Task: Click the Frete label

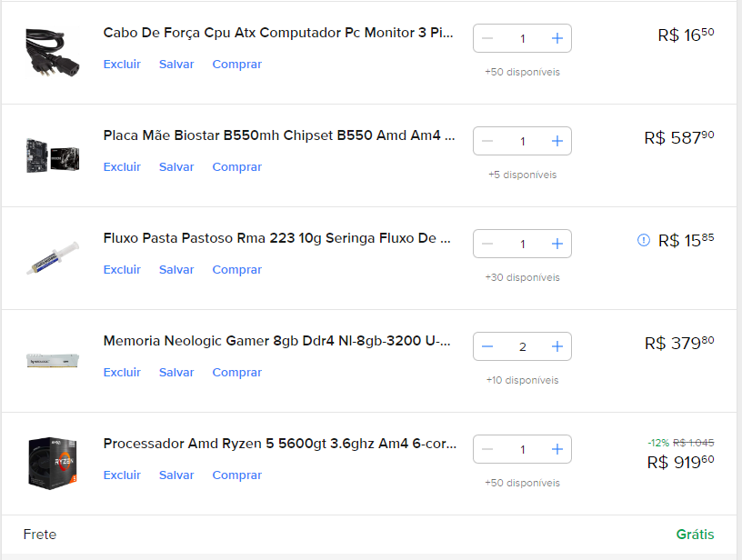Action: tap(40, 534)
